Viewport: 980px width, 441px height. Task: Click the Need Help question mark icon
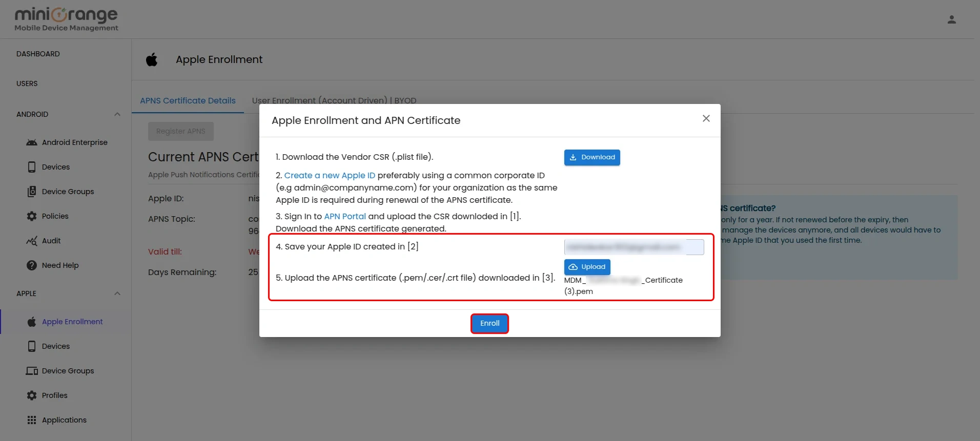[32, 265]
